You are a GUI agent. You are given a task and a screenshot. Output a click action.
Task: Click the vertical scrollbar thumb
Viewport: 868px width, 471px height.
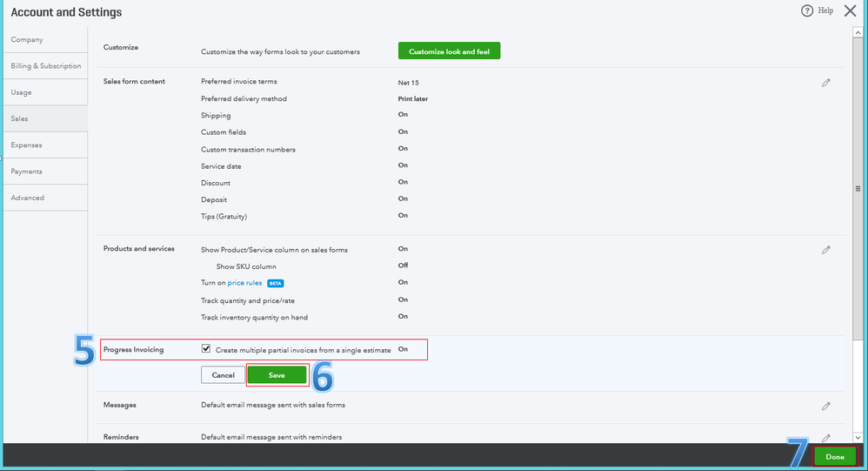[858, 188]
